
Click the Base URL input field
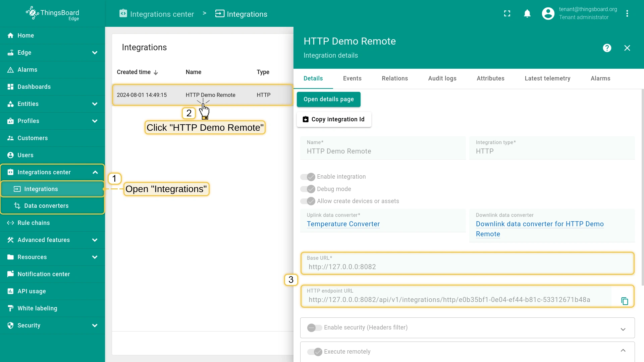[x=467, y=267]
